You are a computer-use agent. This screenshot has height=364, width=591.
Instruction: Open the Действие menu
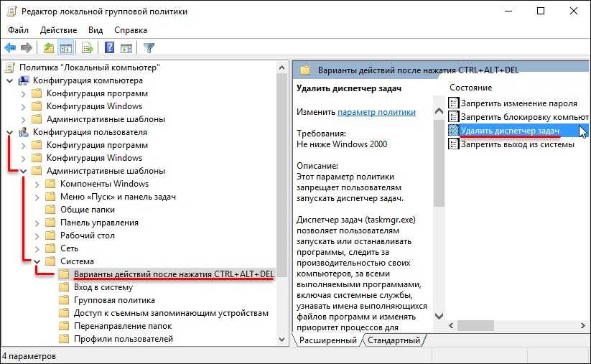point(59,30)
